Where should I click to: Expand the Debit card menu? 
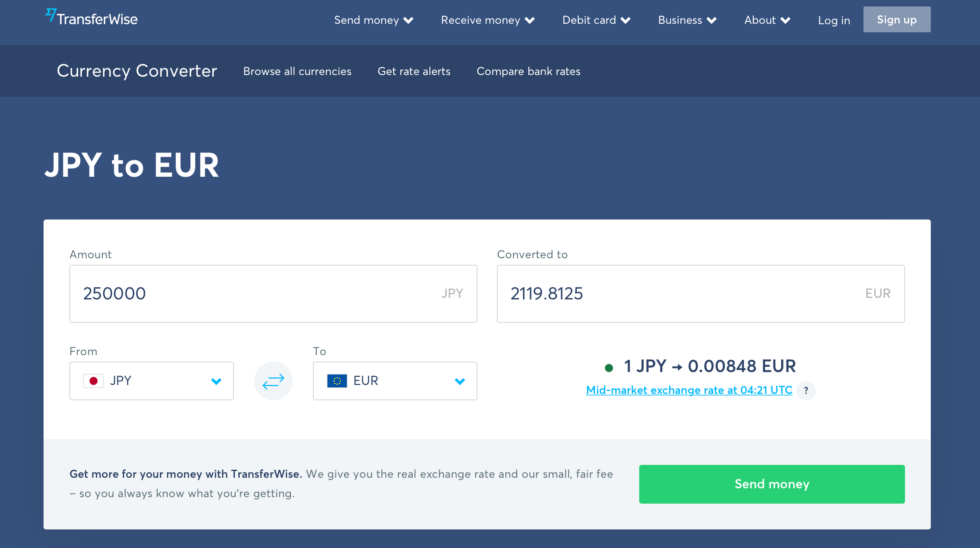596,20
